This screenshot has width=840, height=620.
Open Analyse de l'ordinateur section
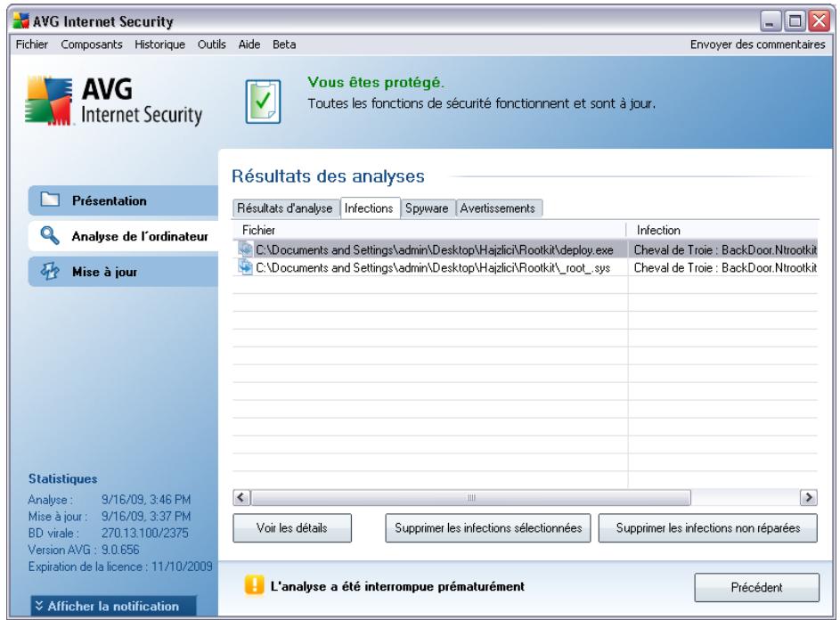(x=123, y=236)
